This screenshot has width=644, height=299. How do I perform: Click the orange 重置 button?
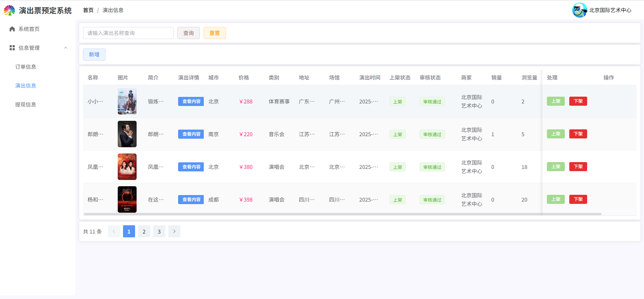point(214,33)
